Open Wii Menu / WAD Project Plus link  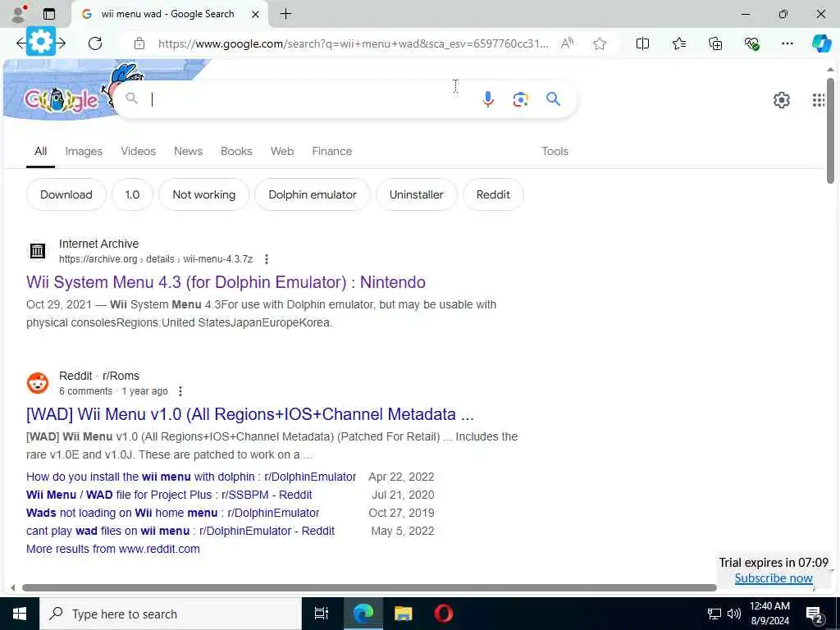pos(169,495)
